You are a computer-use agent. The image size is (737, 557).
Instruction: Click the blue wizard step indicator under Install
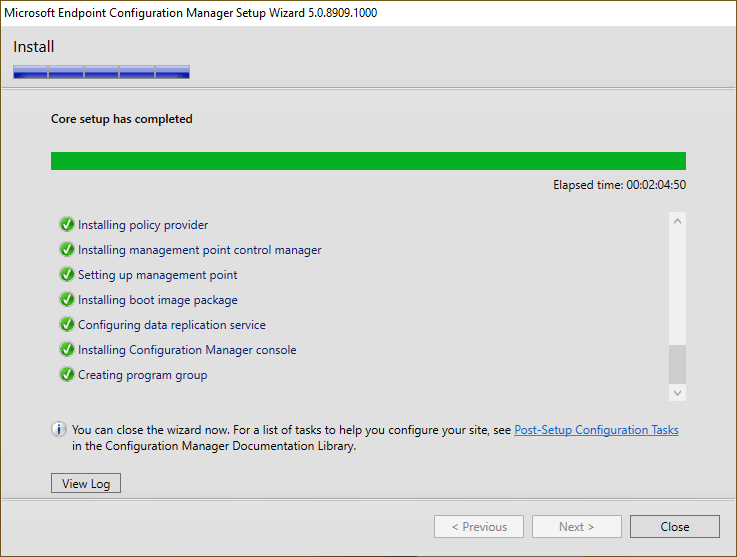click(x=101, y=72)
